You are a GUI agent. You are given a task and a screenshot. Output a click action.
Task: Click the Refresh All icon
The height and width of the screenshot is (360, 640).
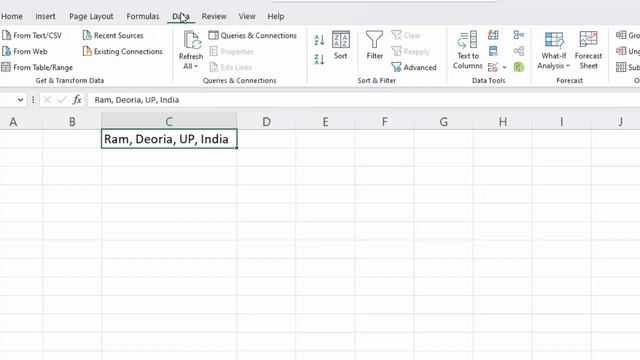[x=191, y=41]
